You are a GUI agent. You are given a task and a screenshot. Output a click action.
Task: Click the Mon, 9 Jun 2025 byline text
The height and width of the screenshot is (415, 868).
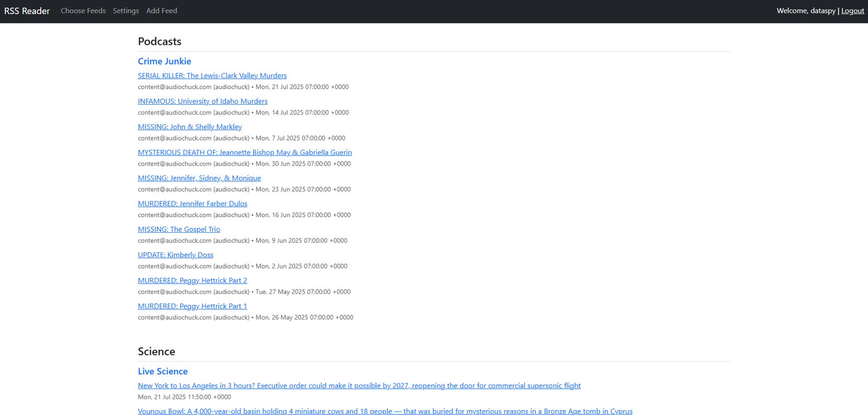[242, 240]
